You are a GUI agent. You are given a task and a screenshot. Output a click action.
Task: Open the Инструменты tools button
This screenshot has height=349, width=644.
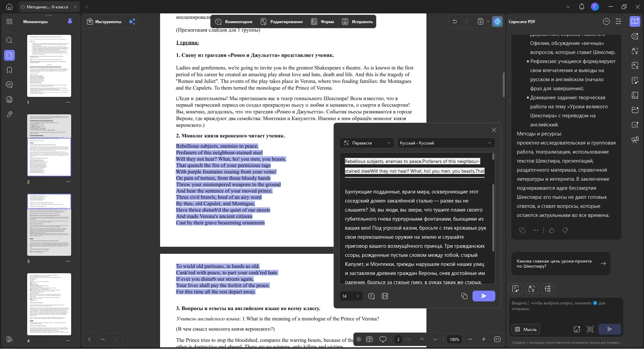104,22
